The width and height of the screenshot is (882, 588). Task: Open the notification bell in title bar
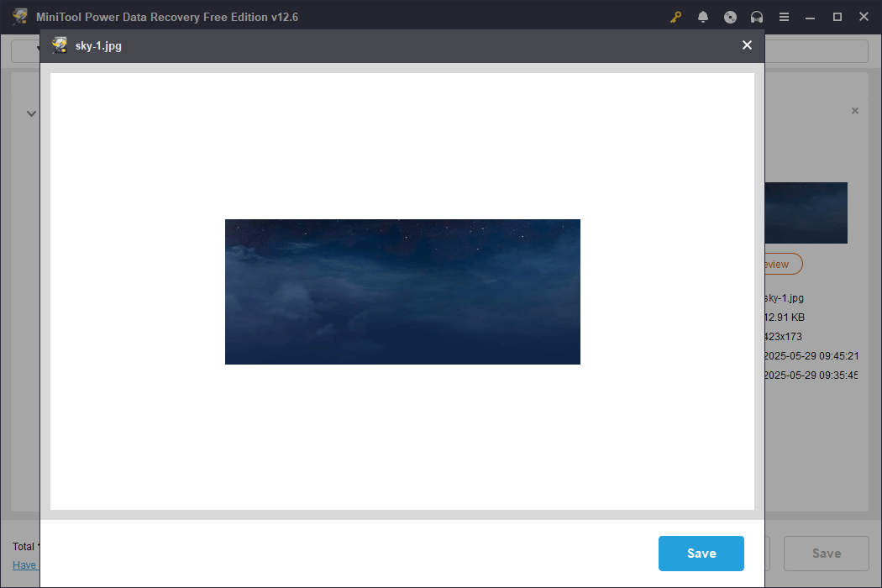[x=702, y=17]
